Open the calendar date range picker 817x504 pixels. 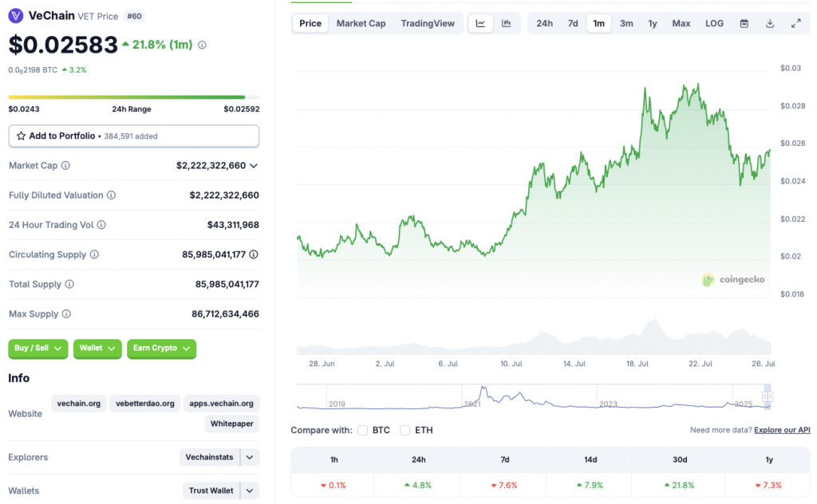coord(744,23)
